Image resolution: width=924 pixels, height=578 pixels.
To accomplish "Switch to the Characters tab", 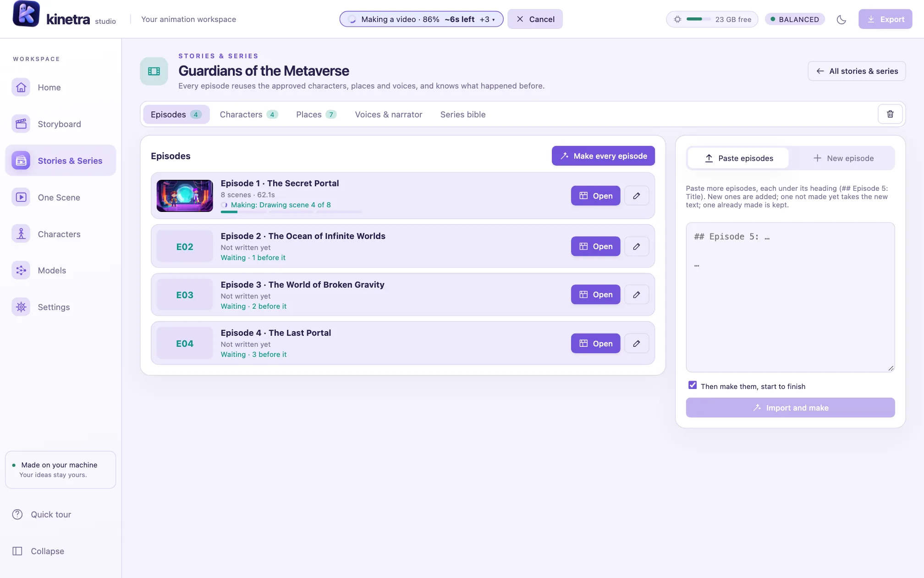I will (249, 114).
